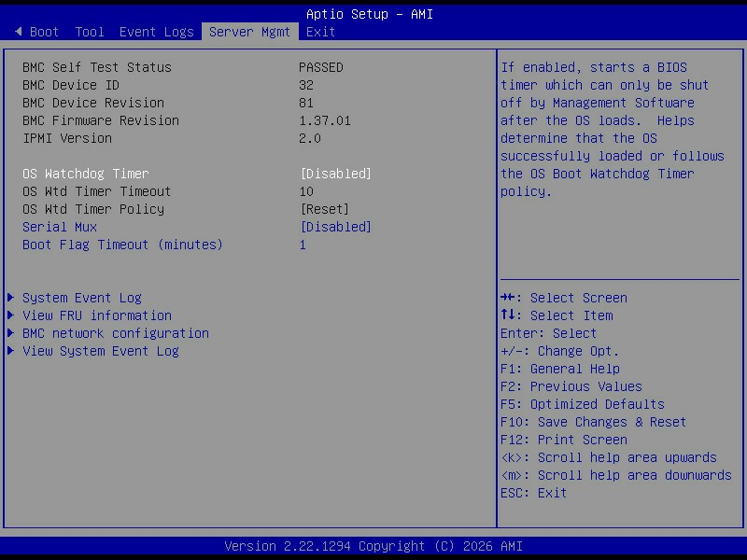Select the Server Mgmt tab
This screenshot has width=747, height=560.
pyautogui.click(x=249, y=32)
